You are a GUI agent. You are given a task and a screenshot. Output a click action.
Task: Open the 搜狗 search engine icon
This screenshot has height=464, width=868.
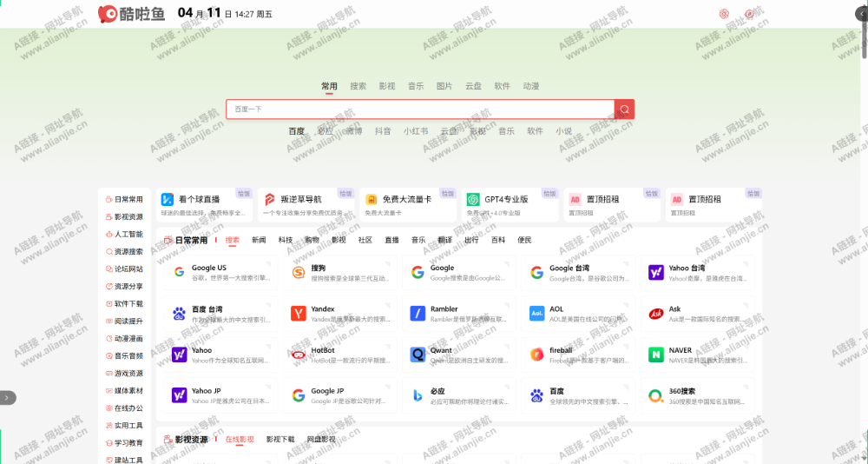(x=299, y=272)
